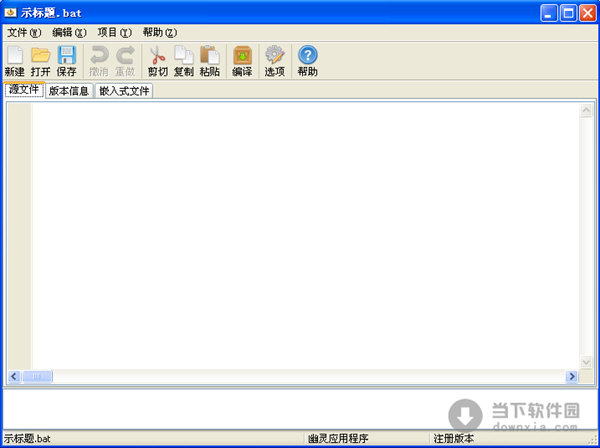Viewport: 600px width, 448px height.
Task: Click the 新建 (New) toolbar icon
Action: 15,61
